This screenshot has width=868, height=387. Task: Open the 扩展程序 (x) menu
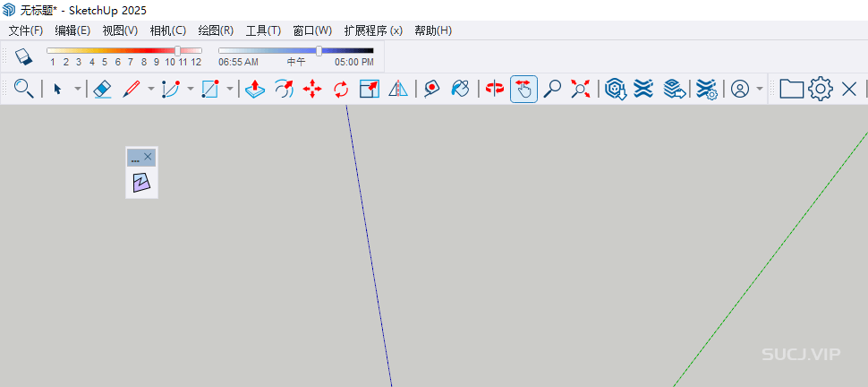tap(373, 31)
